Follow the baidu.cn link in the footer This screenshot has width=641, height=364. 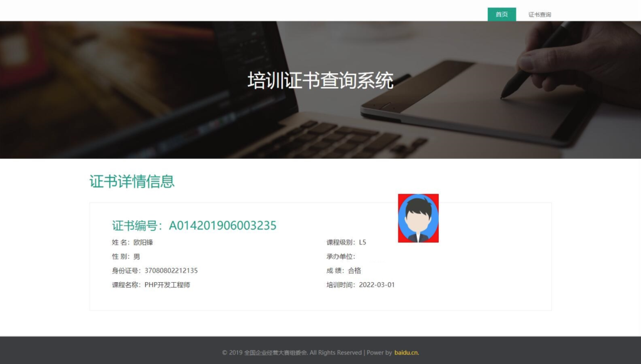[x=408, y=352]
